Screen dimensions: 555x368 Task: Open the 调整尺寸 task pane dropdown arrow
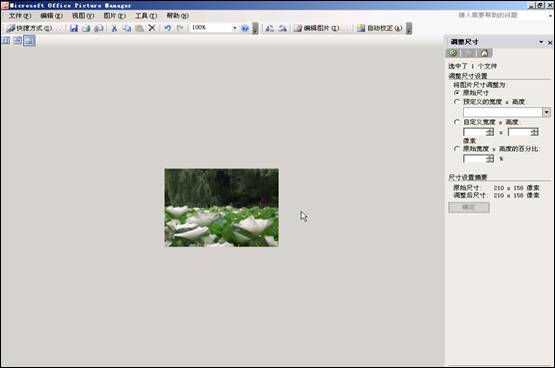[541, 42]
